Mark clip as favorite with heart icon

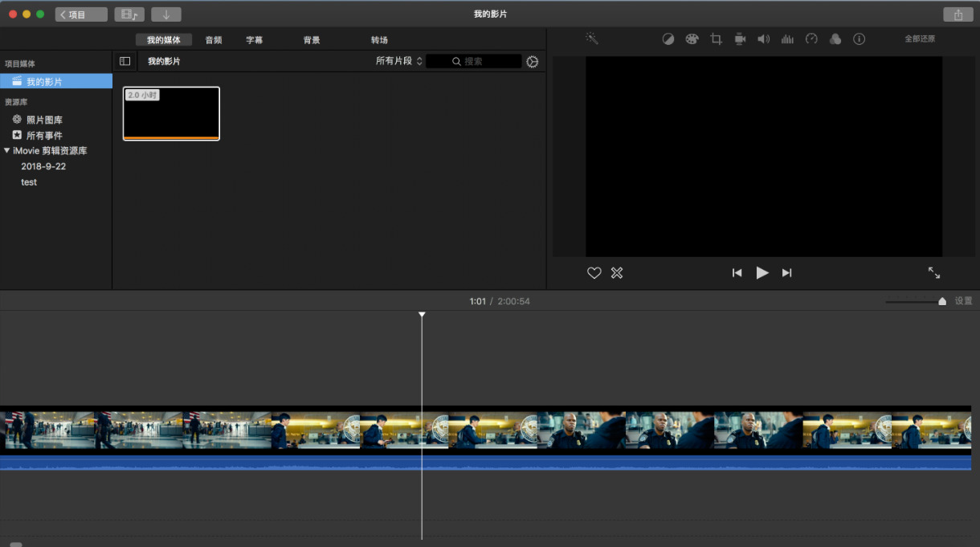(x=594, y=273)
